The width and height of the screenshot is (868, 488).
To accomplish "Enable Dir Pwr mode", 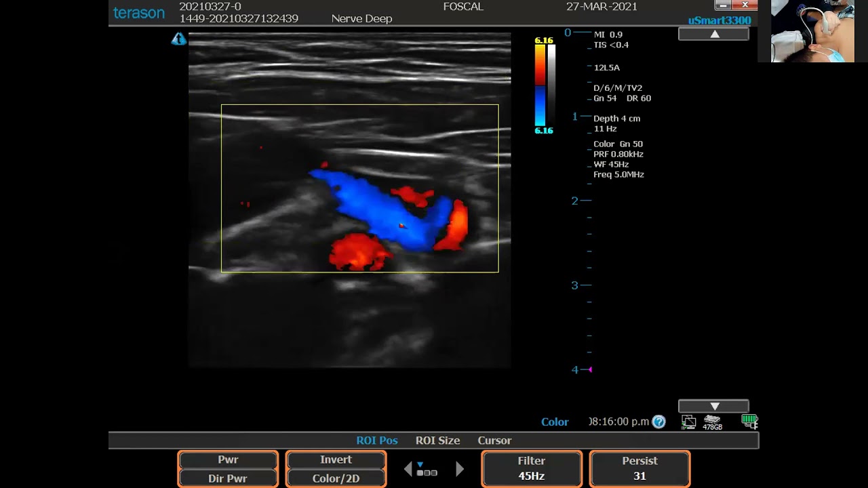I will point(228,478).
